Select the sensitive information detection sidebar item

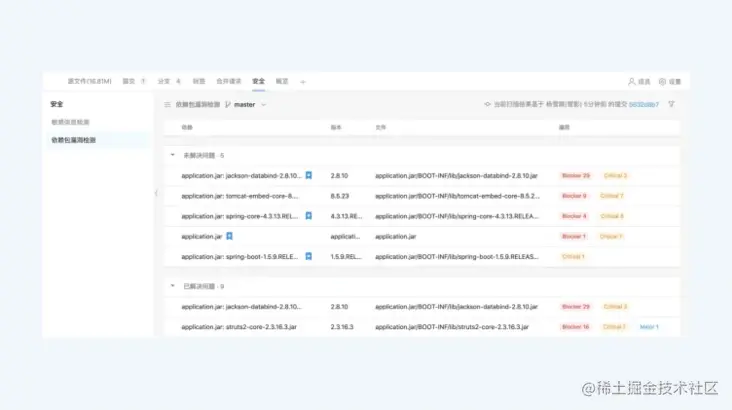pyautogui.click(x=70, y=122)
